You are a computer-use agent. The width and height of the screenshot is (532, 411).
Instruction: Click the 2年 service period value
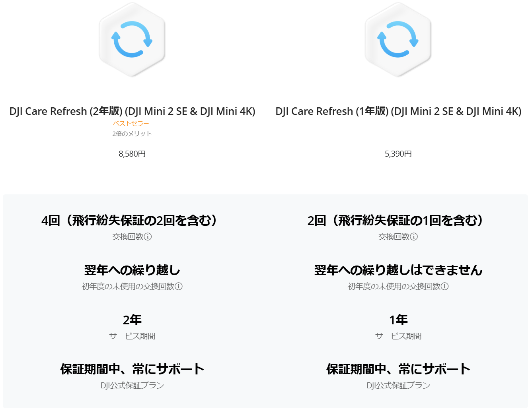132,320
